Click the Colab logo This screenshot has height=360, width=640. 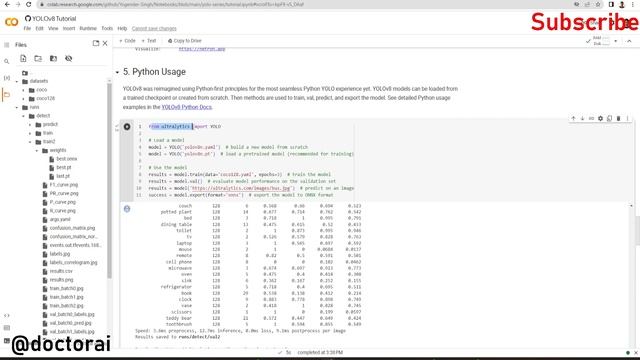coord(11,22)
